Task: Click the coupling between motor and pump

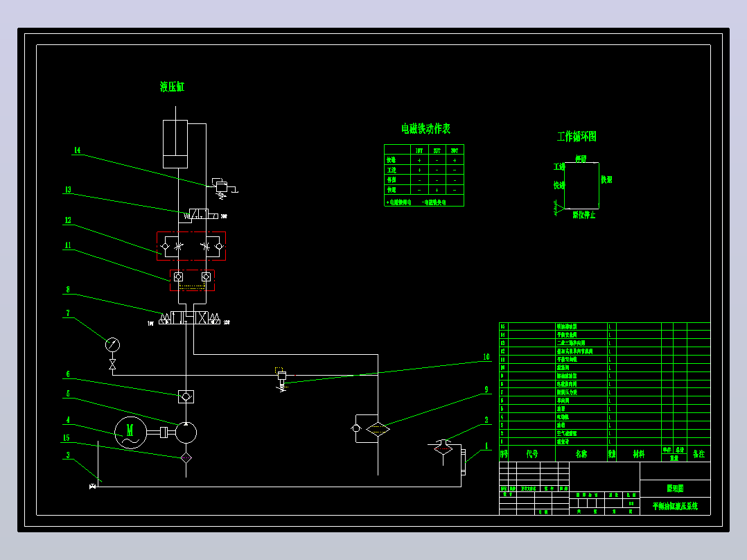Action: pyautogui.click(x=164, y=432)
